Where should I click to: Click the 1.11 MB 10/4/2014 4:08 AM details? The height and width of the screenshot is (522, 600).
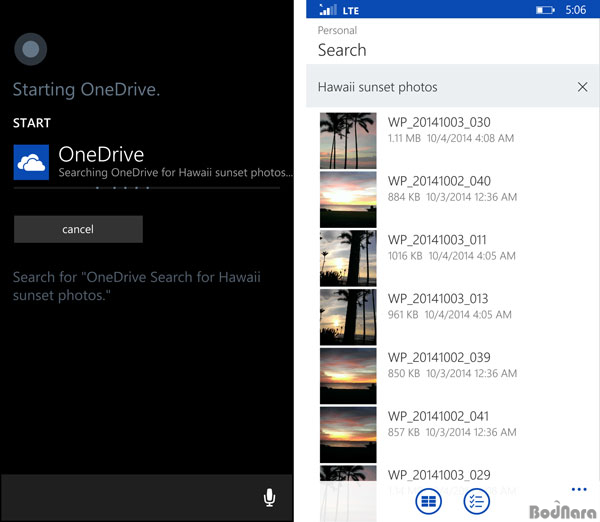click(451, 138)
